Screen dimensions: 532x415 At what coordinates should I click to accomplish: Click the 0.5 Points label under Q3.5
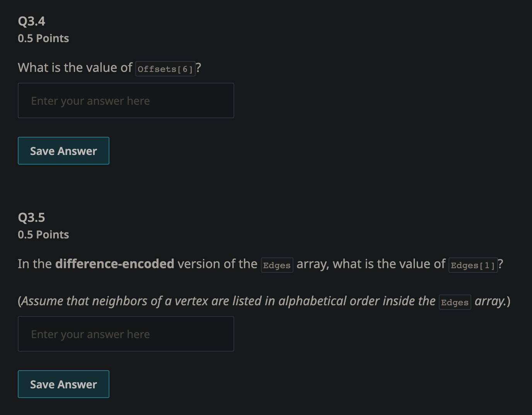pyautogui.click(x=43, y=234)
